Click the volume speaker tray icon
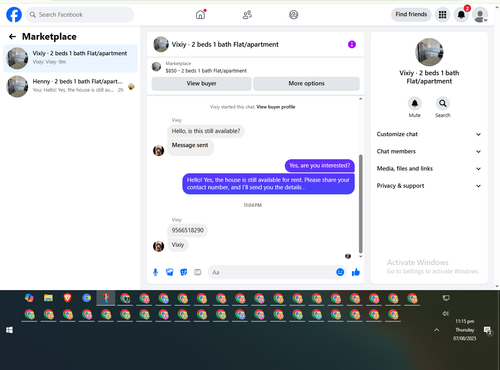 (x=446, y=313)
